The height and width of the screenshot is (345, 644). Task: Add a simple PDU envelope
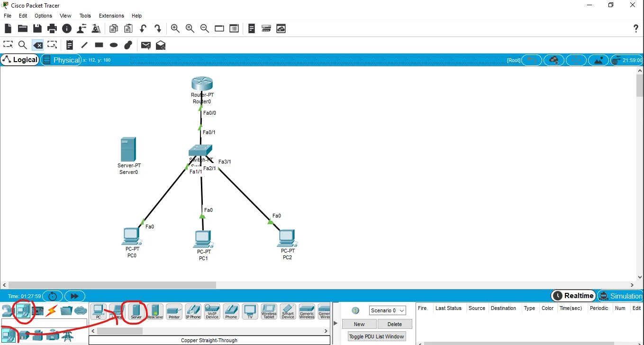[146, 45]
